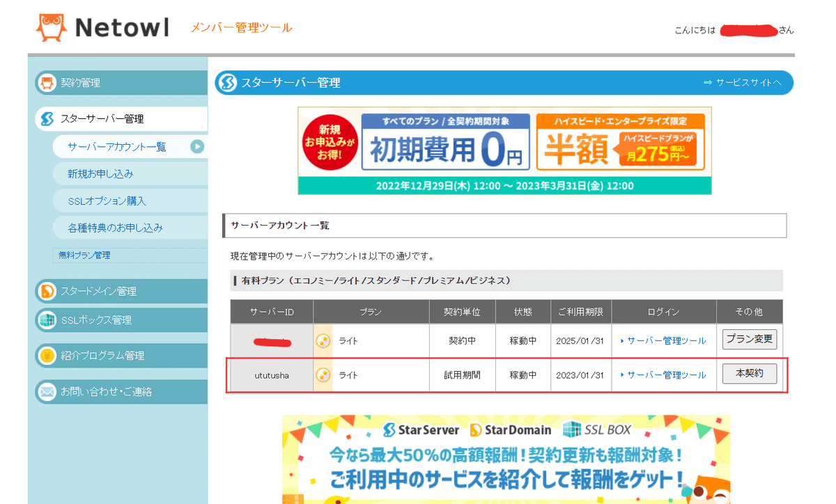Click the お問い合わせ・ご連絡 envelope icon
The height and width of the screenshot is (504, 836).
[47, 392]
